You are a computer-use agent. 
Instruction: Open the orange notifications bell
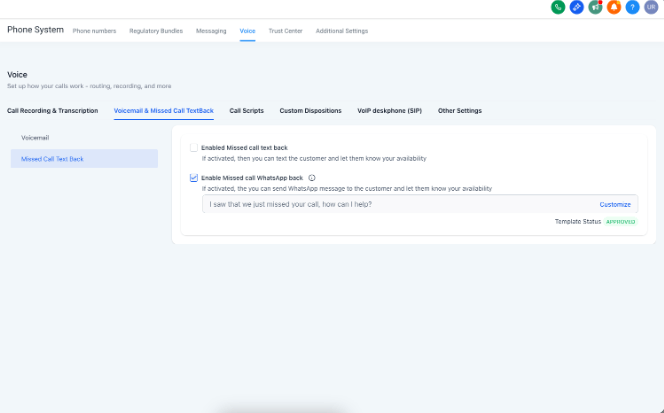[614, 7]
